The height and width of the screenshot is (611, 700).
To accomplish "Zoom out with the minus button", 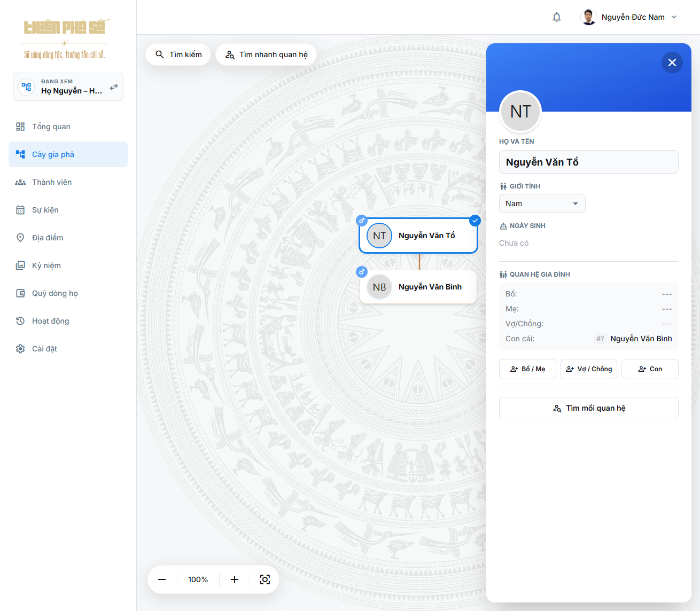I will pyautogui.click(x=162, y=579).
